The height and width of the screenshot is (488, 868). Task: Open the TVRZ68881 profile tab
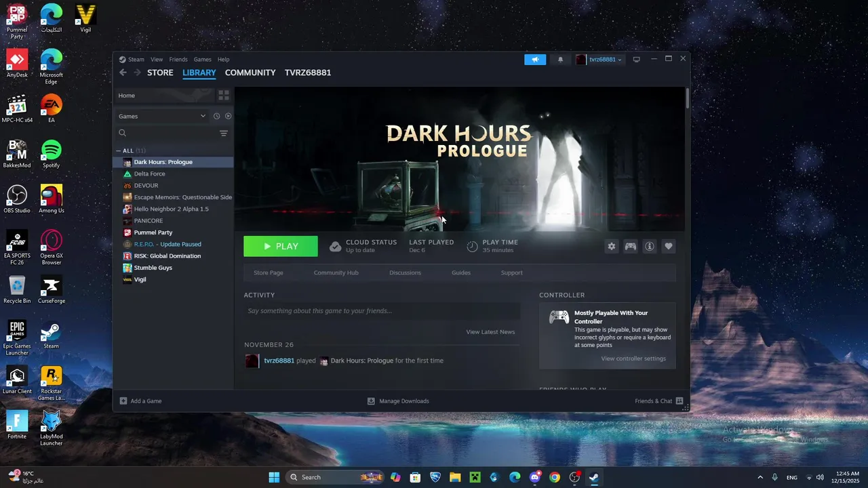pyautogui.click(x=308, y=73)
